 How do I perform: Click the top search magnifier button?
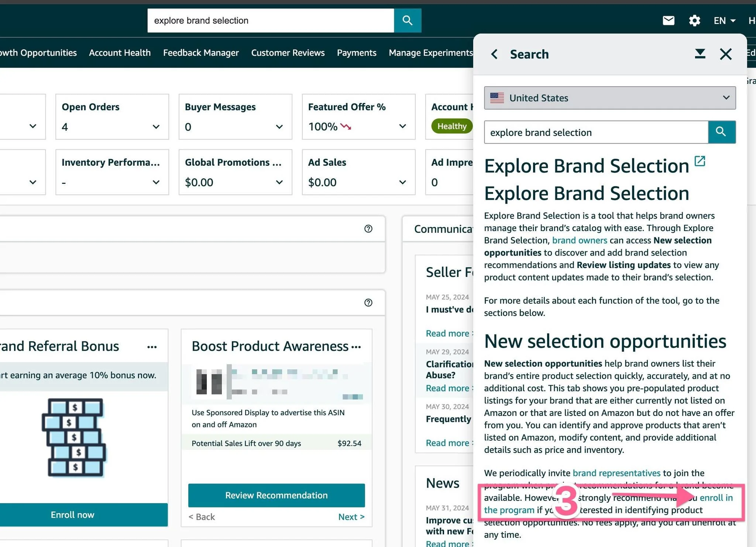(408, 21)
